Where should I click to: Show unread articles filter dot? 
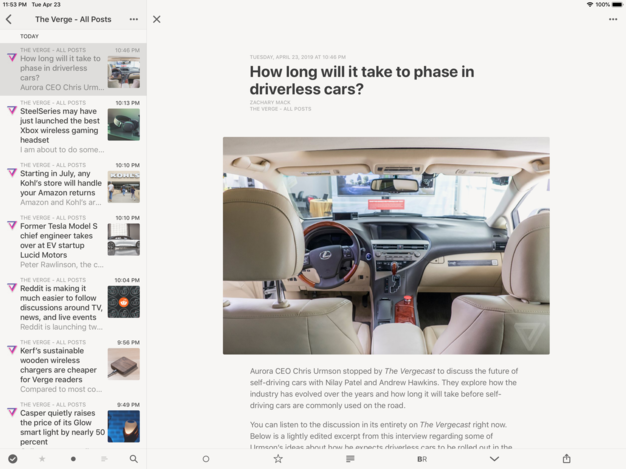[x=73, y=459]
